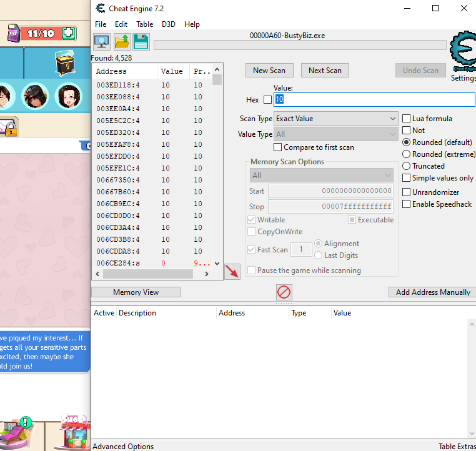Open the D3D menu
Screen dimensions: 476x451
pos(169,24)
